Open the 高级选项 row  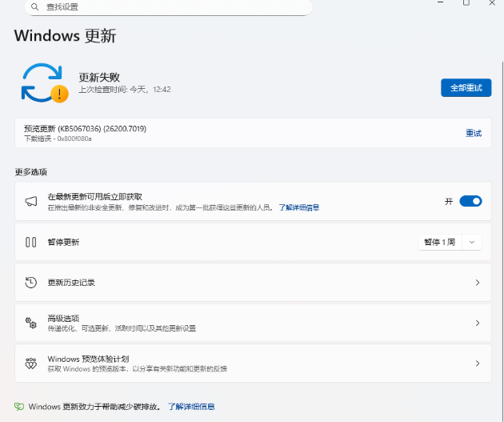[253, 323]
